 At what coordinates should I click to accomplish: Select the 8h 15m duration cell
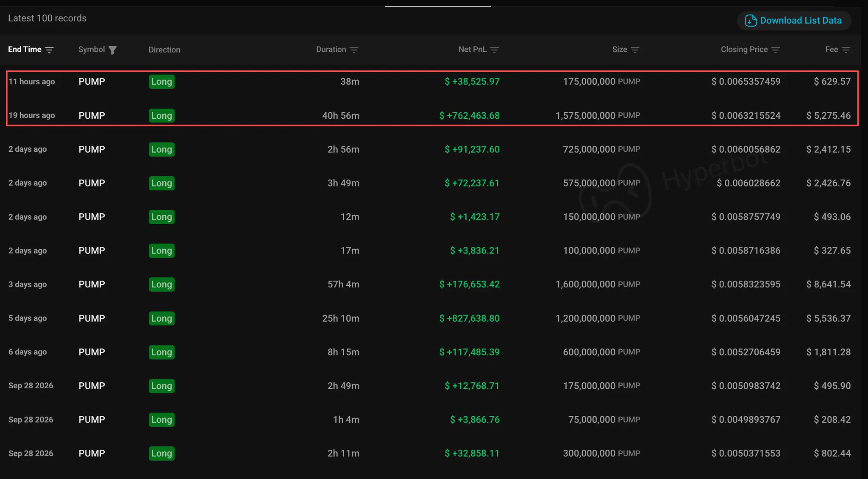343,352
